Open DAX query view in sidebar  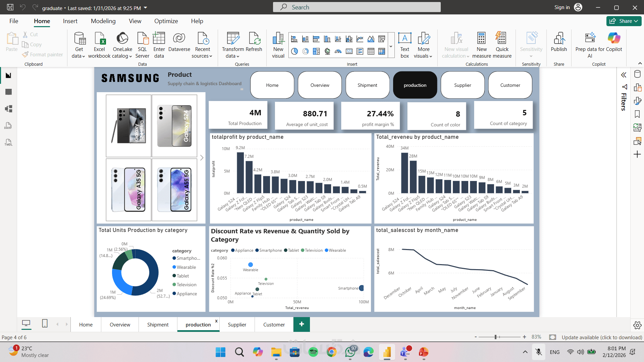coord(9,126)
